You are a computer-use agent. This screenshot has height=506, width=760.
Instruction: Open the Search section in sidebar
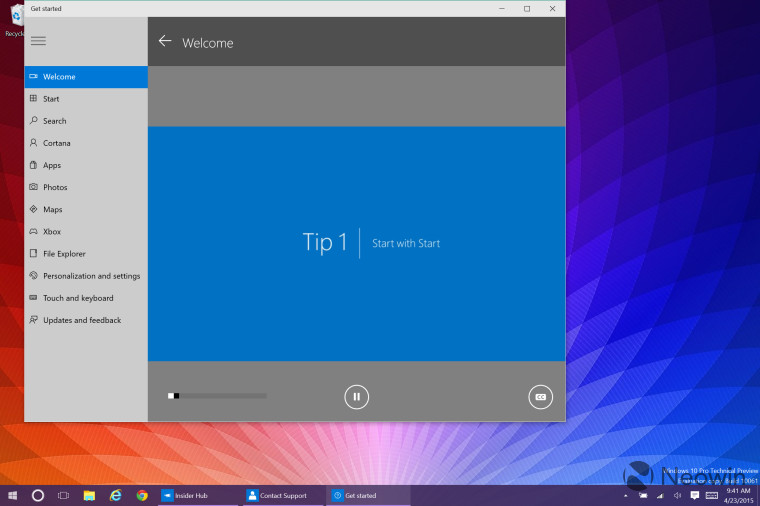click(86, 121)
